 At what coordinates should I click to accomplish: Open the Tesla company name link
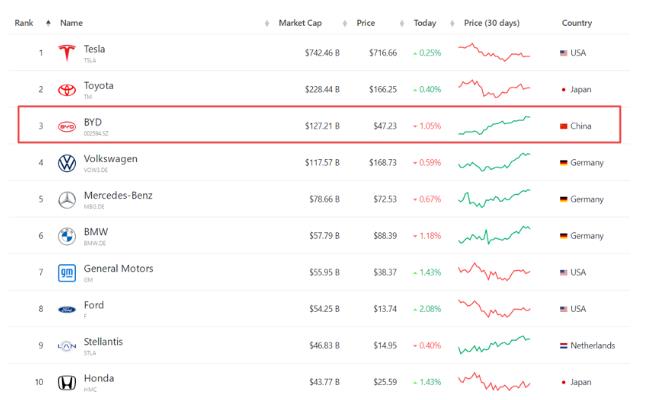point(95,49)
